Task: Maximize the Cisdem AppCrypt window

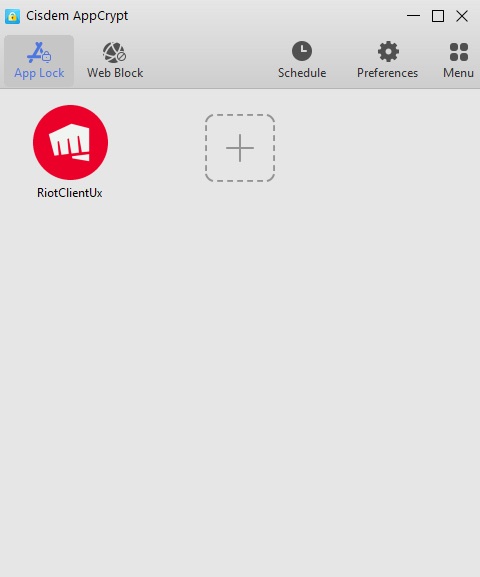Action: point(438,16)
